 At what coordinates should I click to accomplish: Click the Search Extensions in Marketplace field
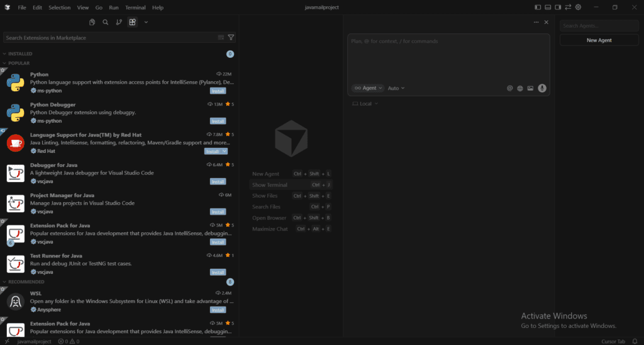coord(110,38)
